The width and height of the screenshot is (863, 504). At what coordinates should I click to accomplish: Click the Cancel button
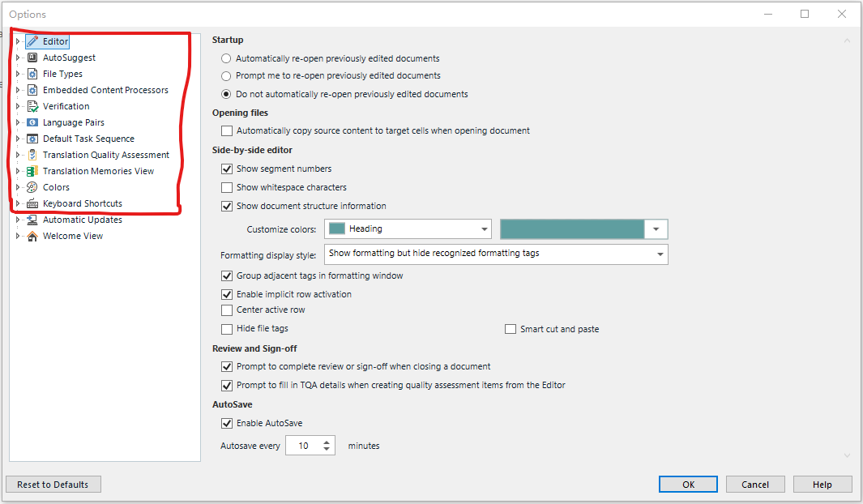click(755, 485)
